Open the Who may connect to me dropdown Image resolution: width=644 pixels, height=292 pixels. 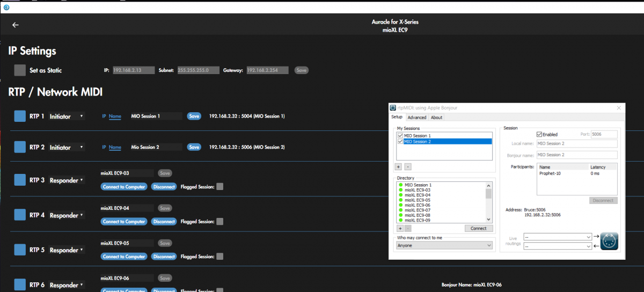[444, 245]
